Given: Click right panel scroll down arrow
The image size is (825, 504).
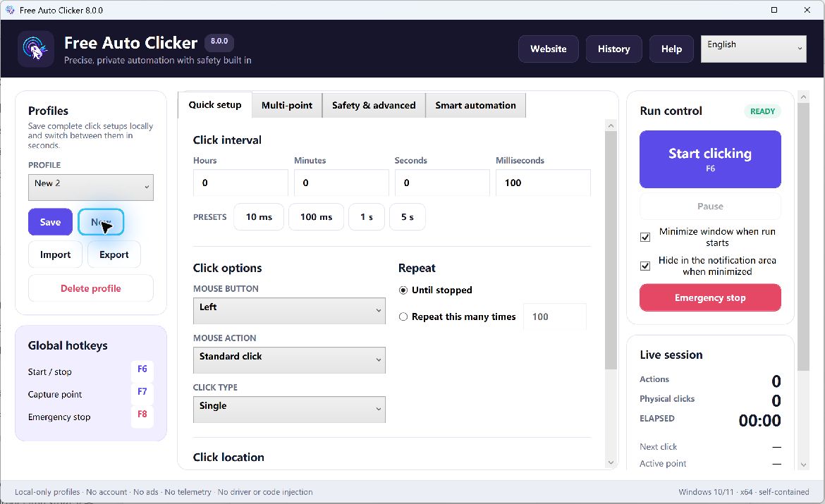Looking at the screenshot, I should pos(803,465).
